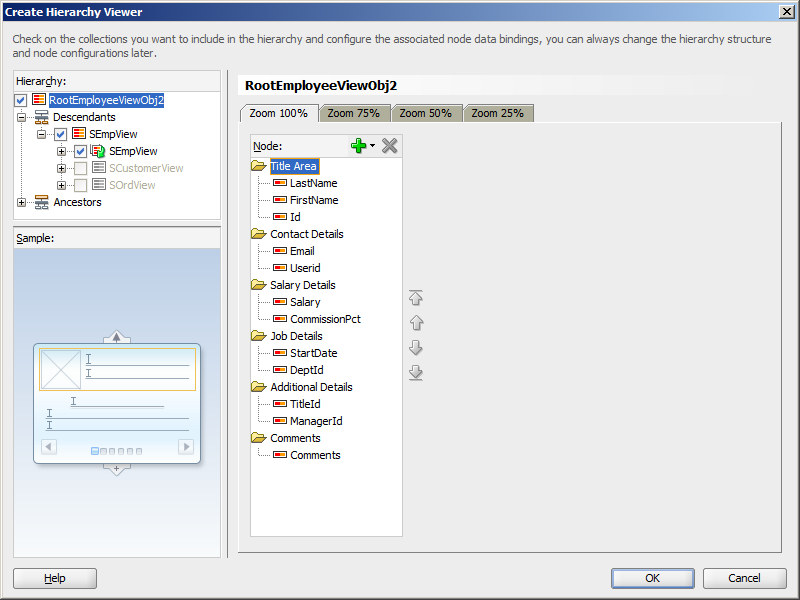
Task: Click the sample card panel page indicator dots
Action: (x=116, y=451)
